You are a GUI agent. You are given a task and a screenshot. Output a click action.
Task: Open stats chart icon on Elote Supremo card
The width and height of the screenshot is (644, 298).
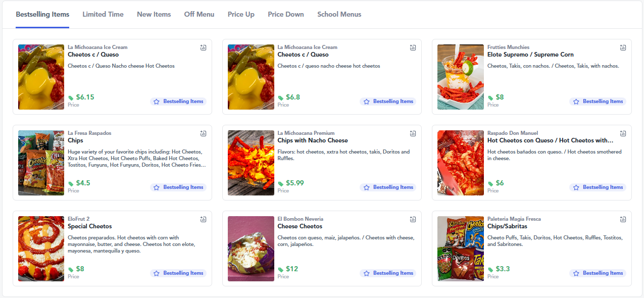tap(623, 47)
